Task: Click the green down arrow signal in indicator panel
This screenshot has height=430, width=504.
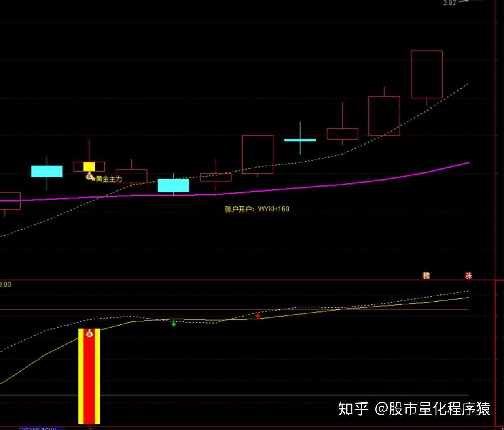Action: point(174,323)
